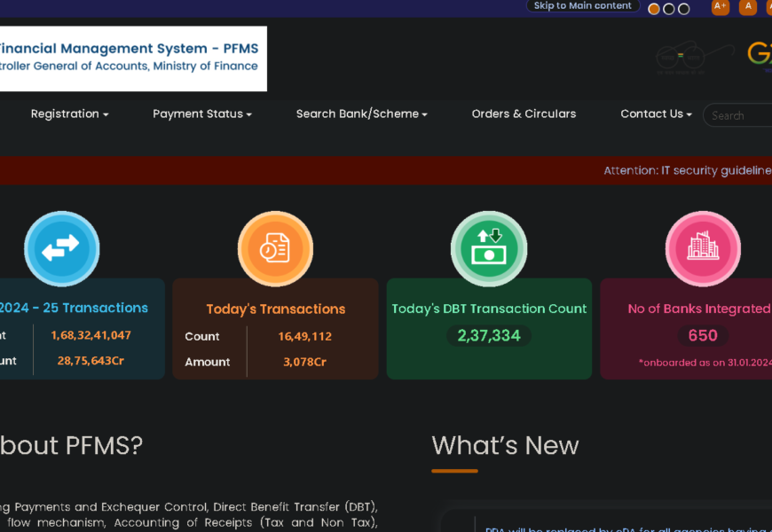Reset font size with the plain A button
772x532 pixels.
(748, 7)
